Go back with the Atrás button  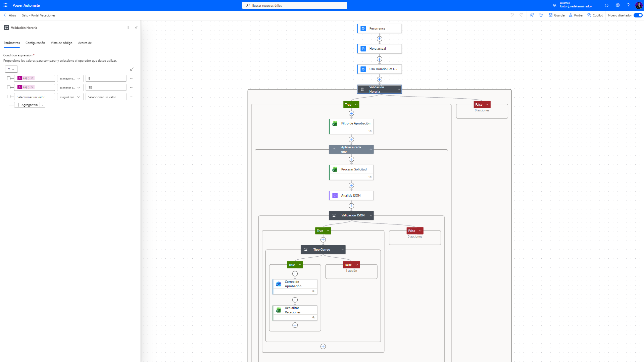coord(10,15)
